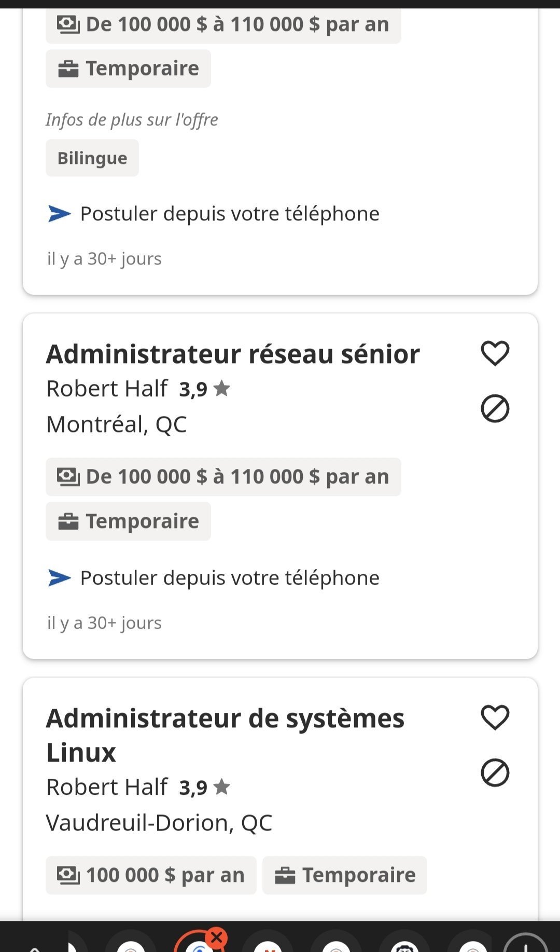This screenshot has height=952, width=560.
Task: Close the active browser tab with red X
Action: click(x=217, y=937)
